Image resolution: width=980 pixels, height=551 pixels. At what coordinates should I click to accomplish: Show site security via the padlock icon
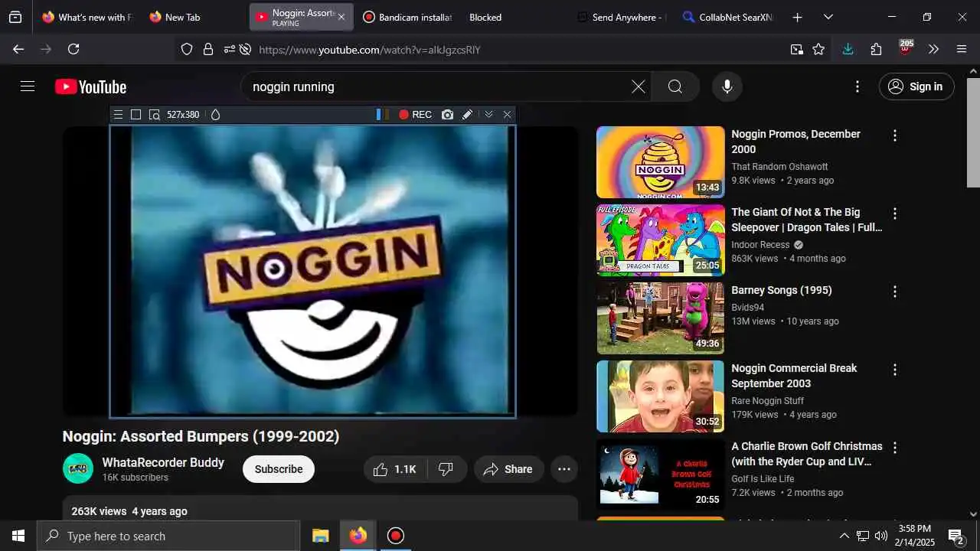(x=207, y=50)
